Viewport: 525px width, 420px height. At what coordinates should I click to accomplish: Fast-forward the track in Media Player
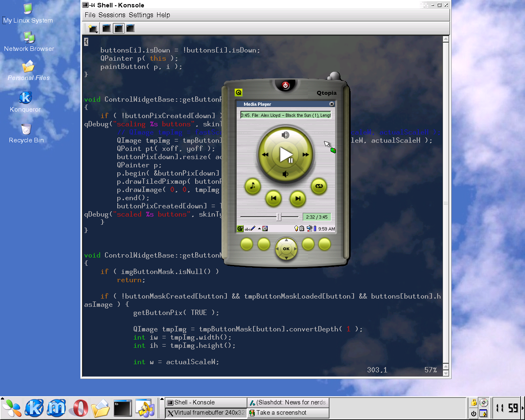tap(306, 155)
